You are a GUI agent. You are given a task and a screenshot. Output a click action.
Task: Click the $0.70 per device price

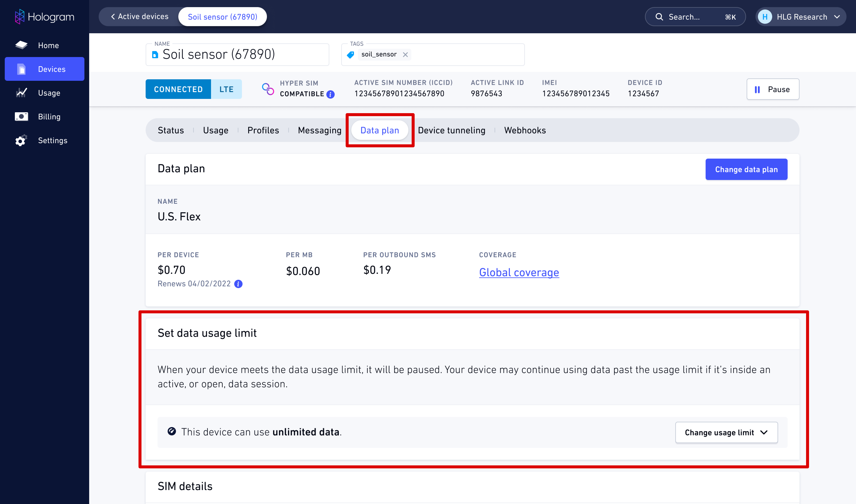click(x=172, y=270)
